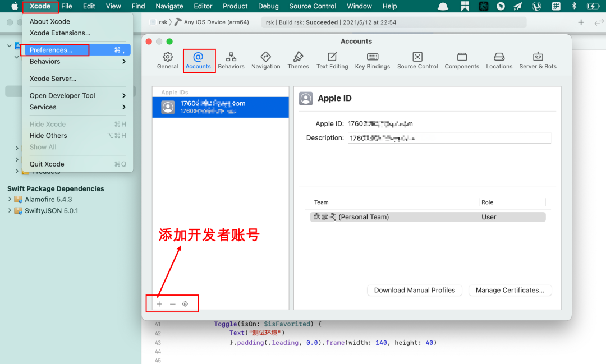Click the Role column header
The image size is (606, 364).
(x=488, y=202)
